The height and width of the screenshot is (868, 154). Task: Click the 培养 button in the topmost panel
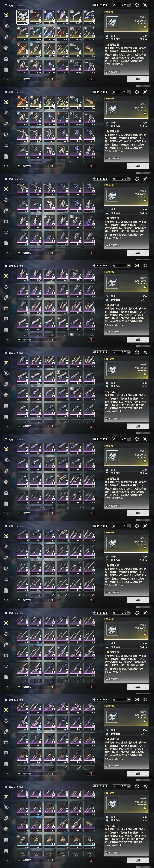(x=138, y=79)
